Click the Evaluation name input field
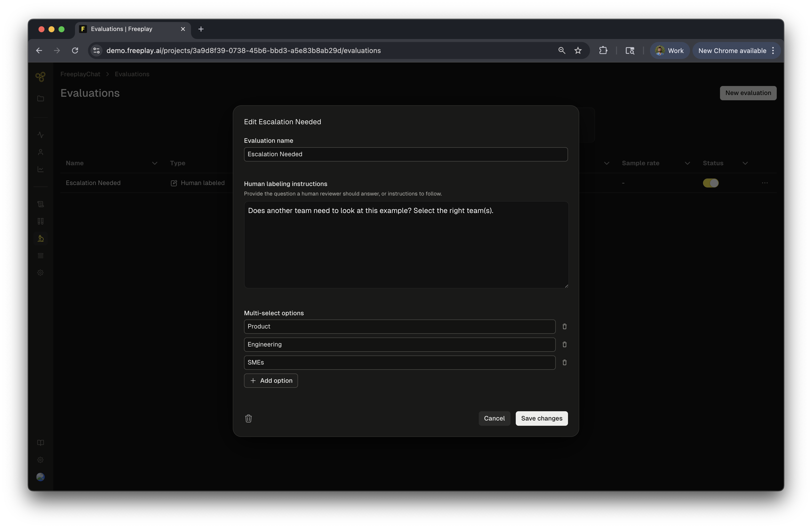The width and height of the screenshot is (812, 528). pyautogui.click(x=405, y=154)
